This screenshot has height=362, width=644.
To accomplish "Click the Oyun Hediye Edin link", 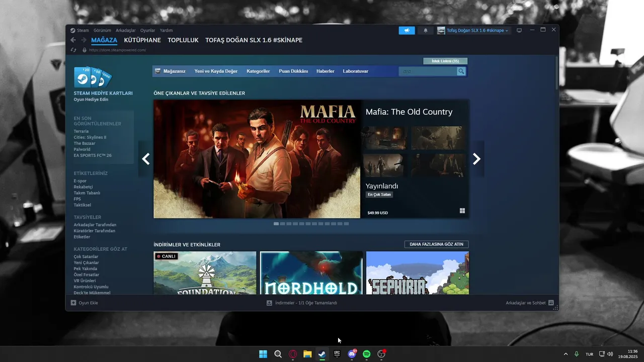I will tap(91, 100).
